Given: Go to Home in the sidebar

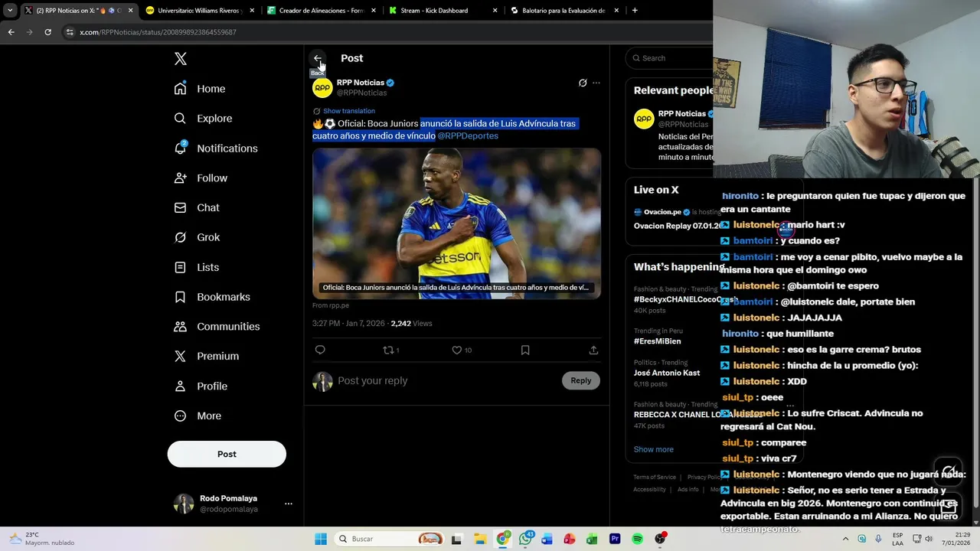Looking at the screenshot, I should tap(200, 89).
